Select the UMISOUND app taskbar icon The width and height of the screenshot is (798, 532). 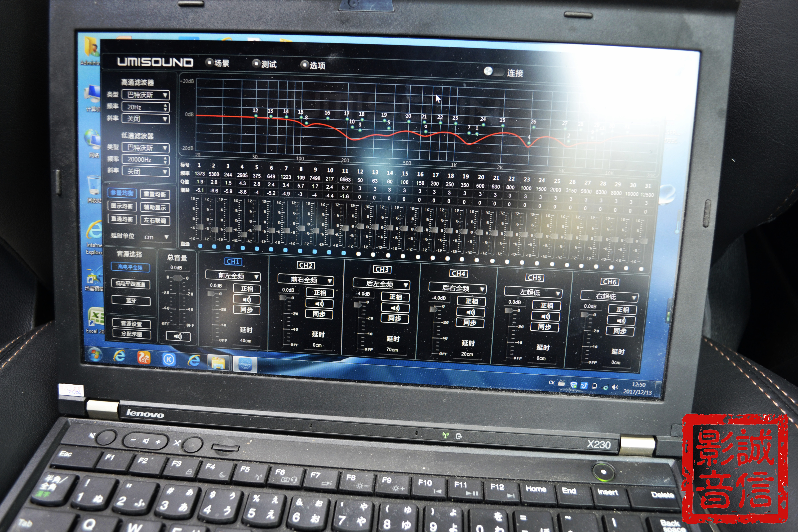pos(245,364)
